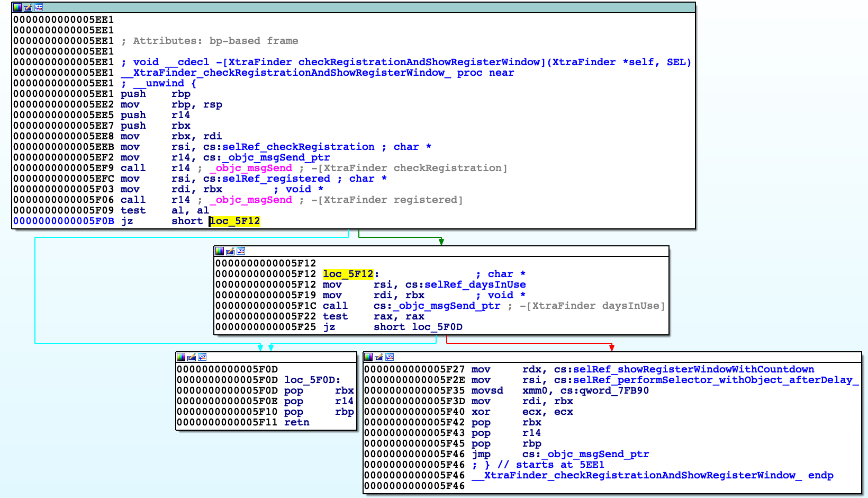The height and width of the screenshot is (498, 868).
Task: Click the _objc_msgSend comment after call r14 checkRegistration
Action: click(250, 168)
